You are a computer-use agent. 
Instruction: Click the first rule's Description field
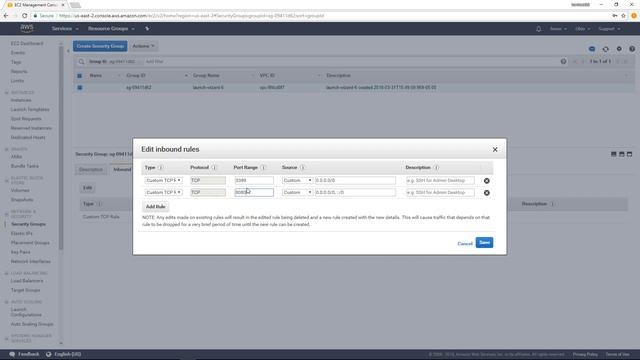click(440, 180)
